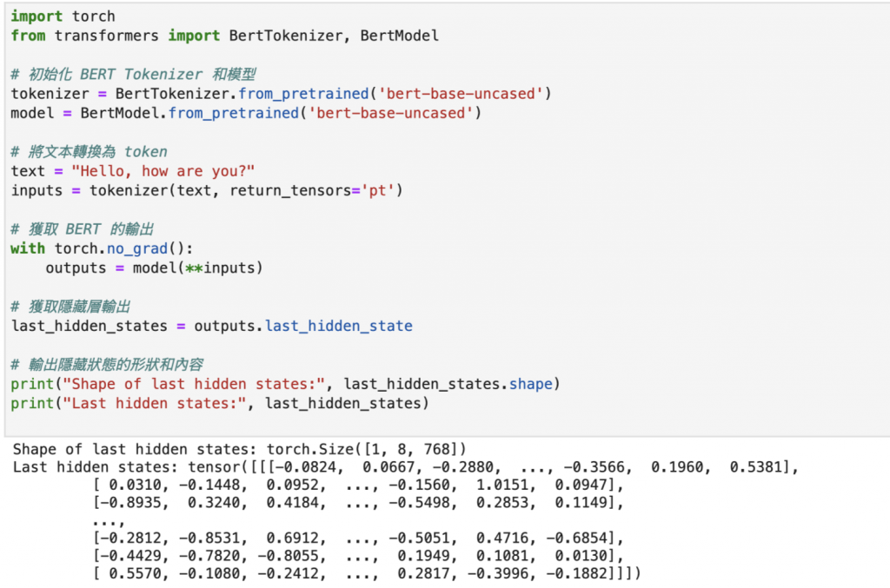Click the 'import torch' line
The height and width of the screenshot is (588, 890).
point(63,17)
